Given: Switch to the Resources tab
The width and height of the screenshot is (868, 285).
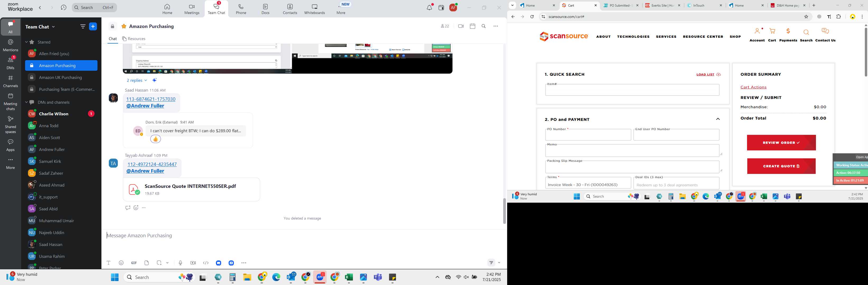Looking at the screenshot, I should (x=134, y=39).
